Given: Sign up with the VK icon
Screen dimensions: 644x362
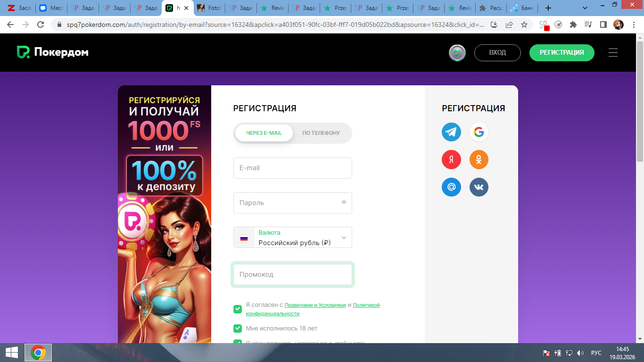Looking at the screenshot, I should (479, 187).
